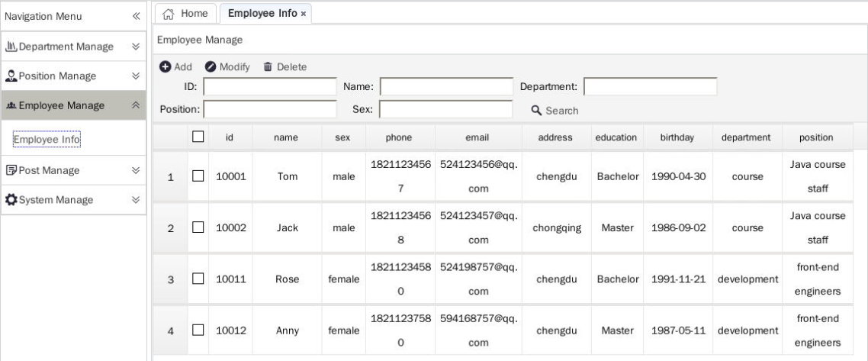Focus the Sex search field
The width and height of the screenshot is (868, 361).
click(x=446, y=109)
